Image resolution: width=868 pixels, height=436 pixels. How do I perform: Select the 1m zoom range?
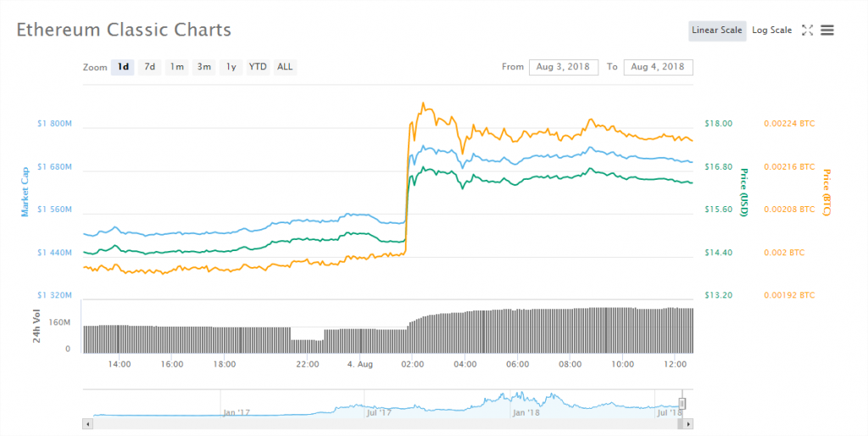(176, 67)
